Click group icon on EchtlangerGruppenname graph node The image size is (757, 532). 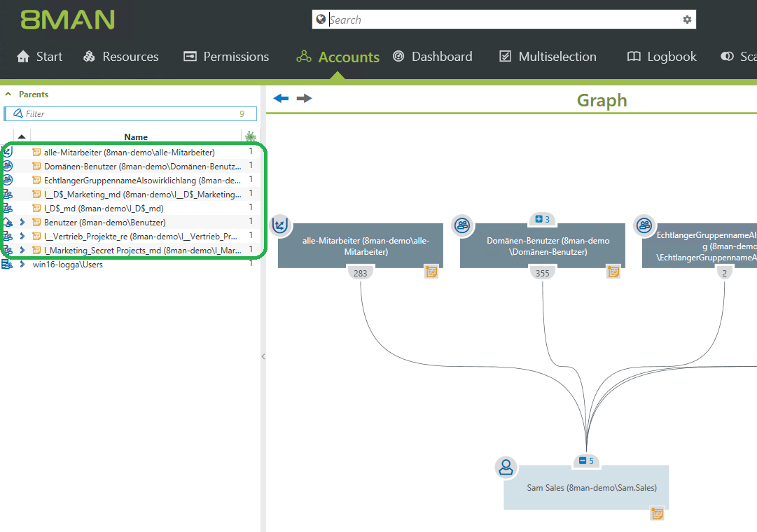pos(644,225)
